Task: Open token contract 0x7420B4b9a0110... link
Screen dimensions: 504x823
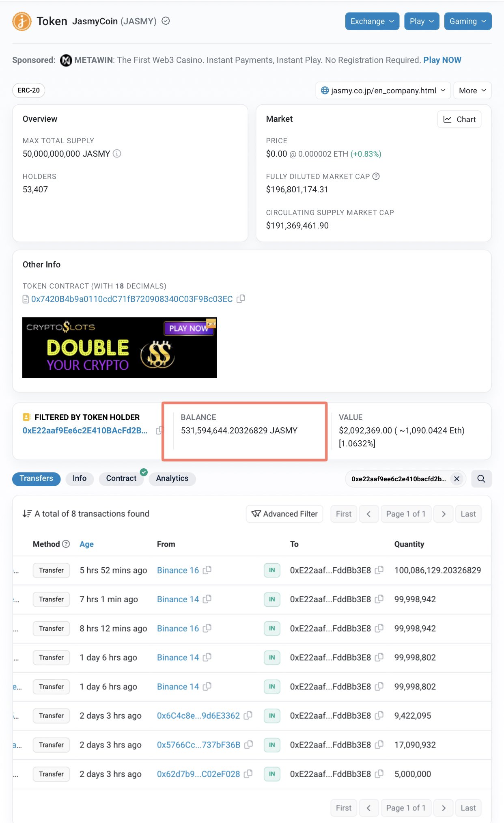Action: pos(132,299)
